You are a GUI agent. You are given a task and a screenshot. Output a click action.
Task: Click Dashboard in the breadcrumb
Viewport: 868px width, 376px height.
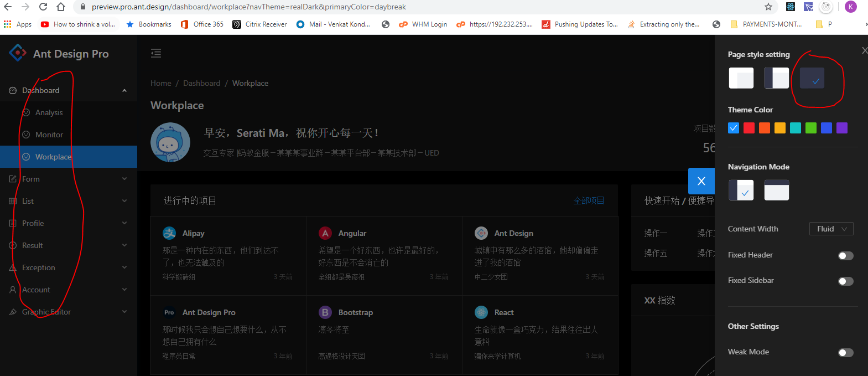pos(201,83)
